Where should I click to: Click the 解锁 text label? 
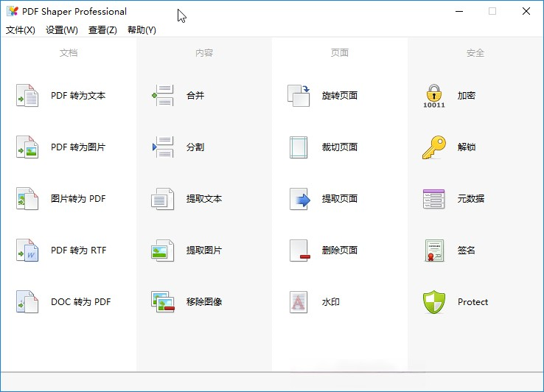click(x=467, y=147)
